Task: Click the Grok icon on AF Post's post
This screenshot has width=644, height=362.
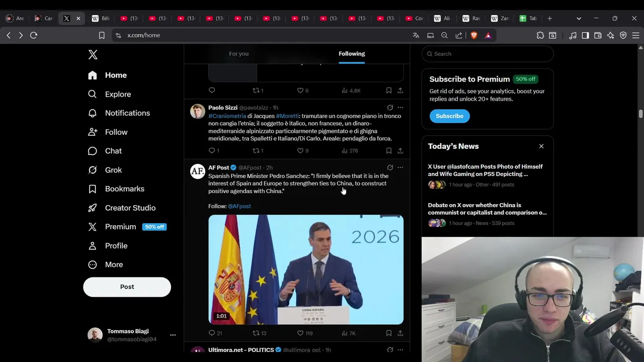Action: point(390,167)
